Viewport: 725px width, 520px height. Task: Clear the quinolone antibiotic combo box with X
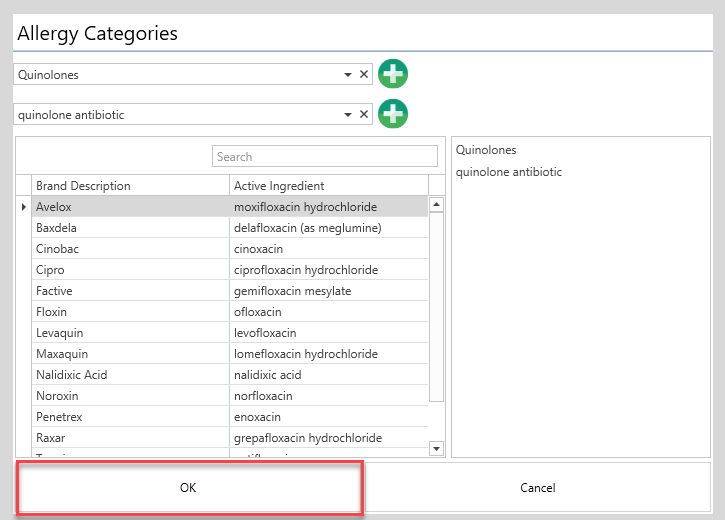click(364, 114)
